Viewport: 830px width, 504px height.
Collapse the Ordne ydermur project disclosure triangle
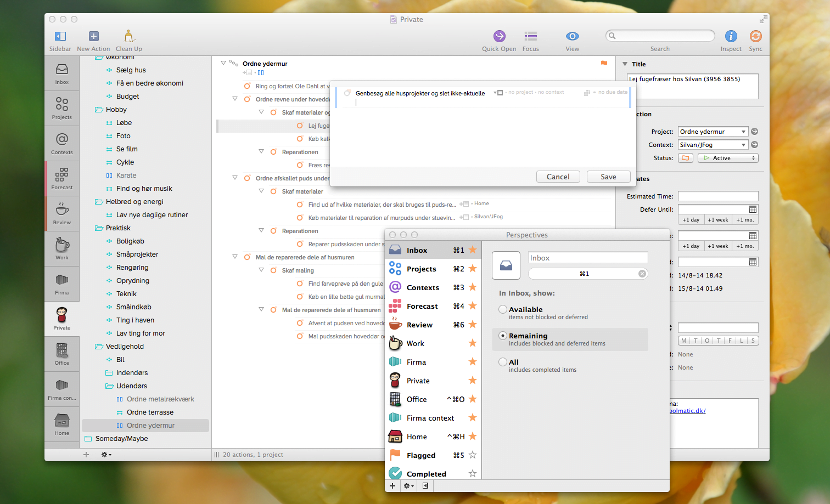coord(223,63)
